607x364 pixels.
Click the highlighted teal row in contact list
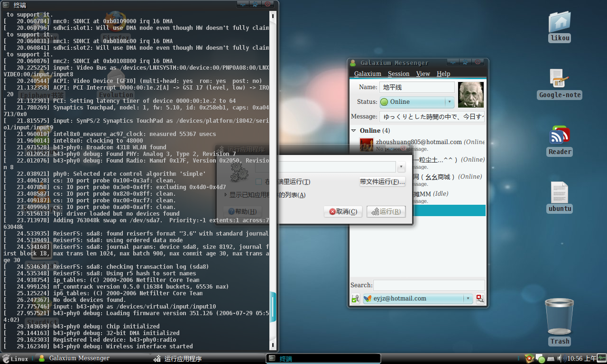(449, 210)
